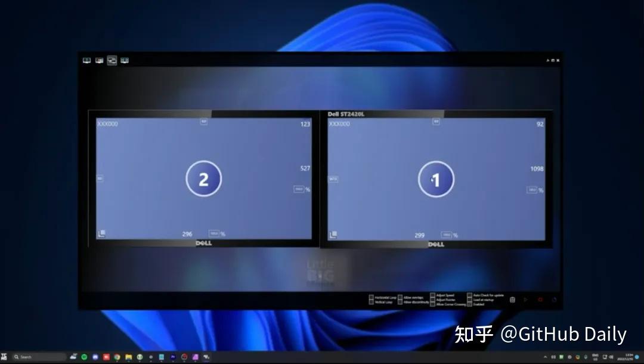
Task: Click the trash icon in bottom bar
Action: (512, 300)
